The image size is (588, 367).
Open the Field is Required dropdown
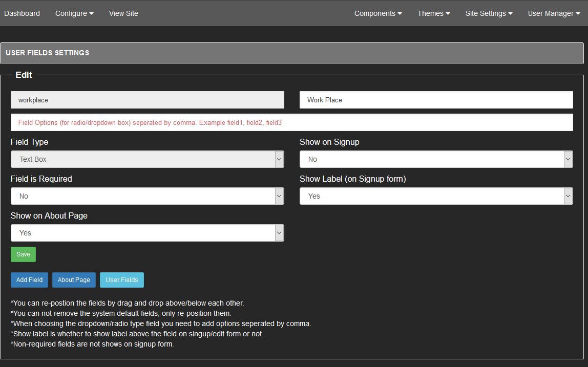click(x=148, y=196)
